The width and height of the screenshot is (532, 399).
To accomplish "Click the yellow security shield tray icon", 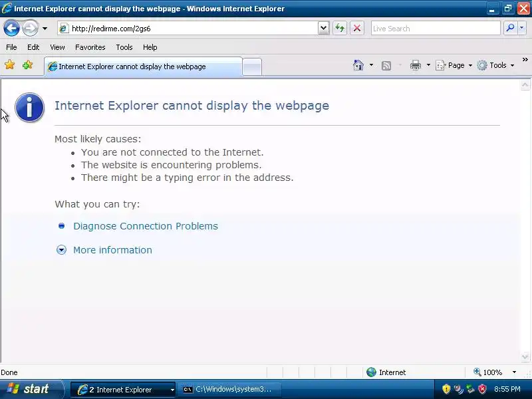I will click(x=446, y=389).
